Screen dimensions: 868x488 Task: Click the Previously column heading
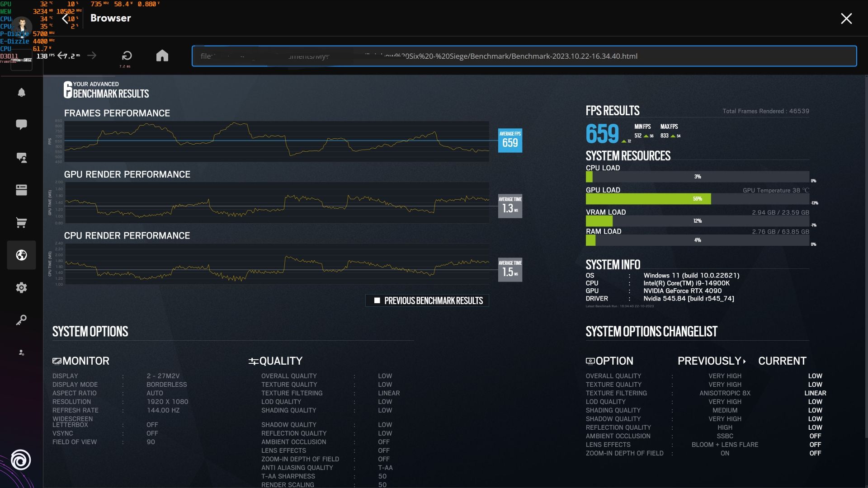click(x=712, y=361)
